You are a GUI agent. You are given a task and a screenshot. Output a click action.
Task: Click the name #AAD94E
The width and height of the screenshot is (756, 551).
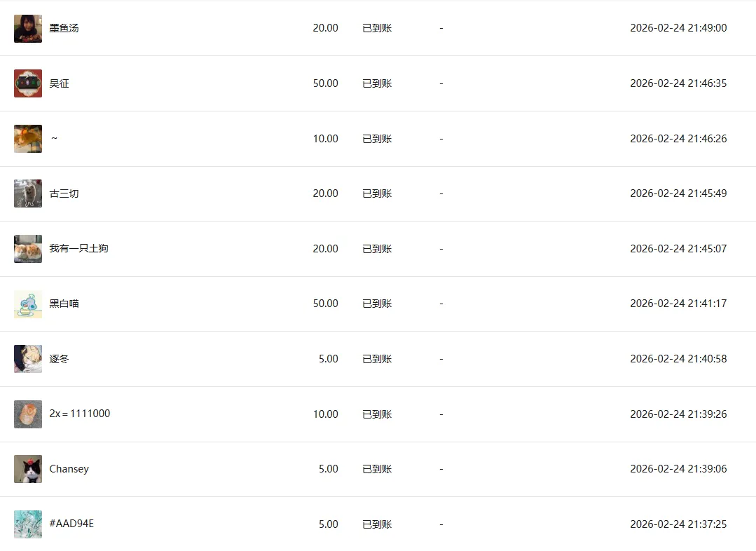pos(71,524)
